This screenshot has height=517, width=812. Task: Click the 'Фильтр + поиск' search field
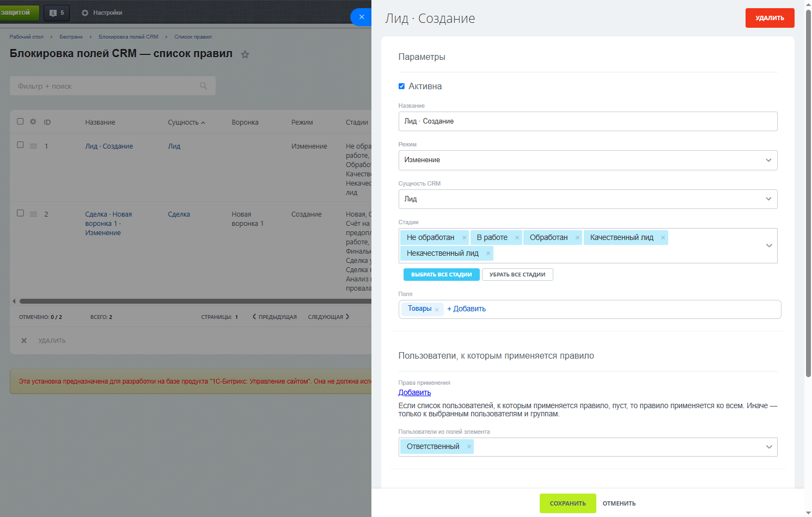pos(113,86)
